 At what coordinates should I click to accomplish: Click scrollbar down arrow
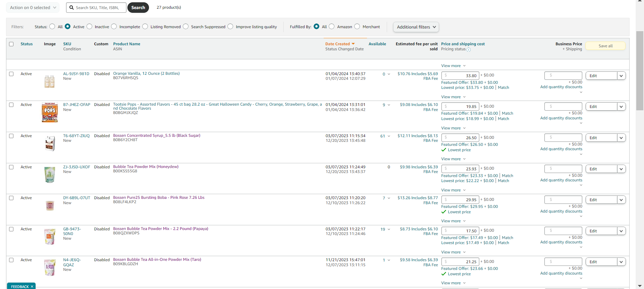[x=640, y=286]
